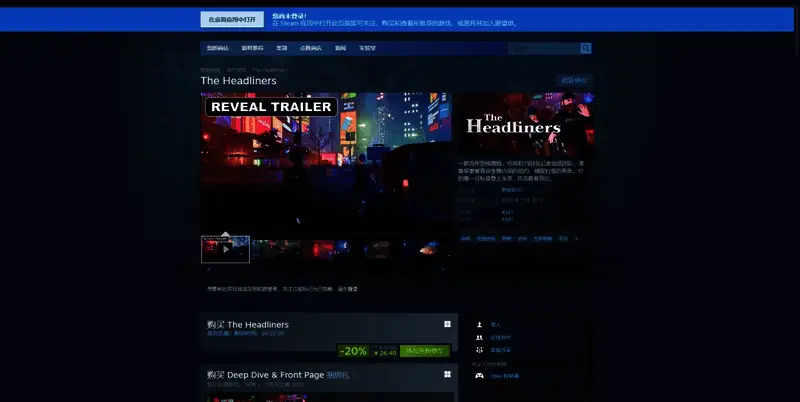Click the first user tag under game description
This screenshot has height=402, width=800.
tap(466, 239)
